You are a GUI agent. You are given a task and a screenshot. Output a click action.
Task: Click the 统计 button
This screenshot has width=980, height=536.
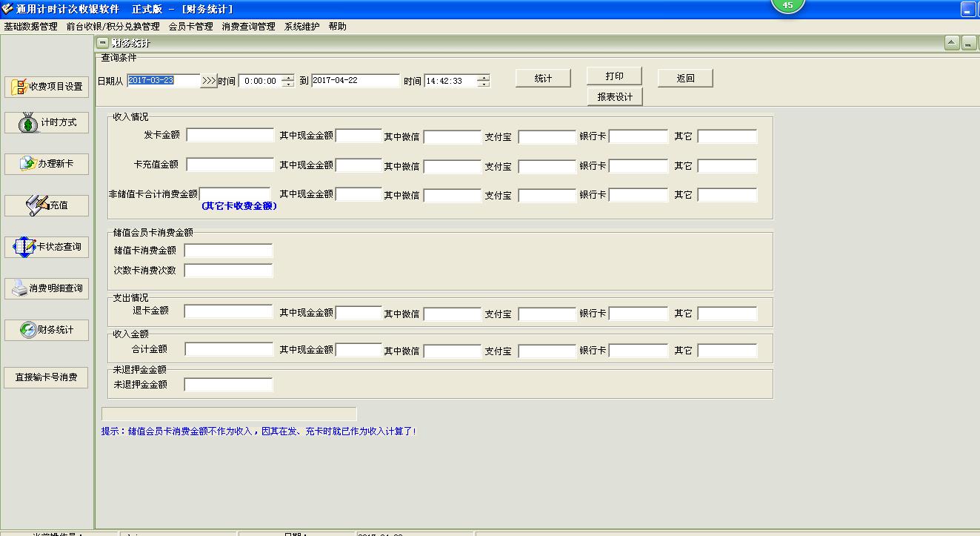coord(544,79)
